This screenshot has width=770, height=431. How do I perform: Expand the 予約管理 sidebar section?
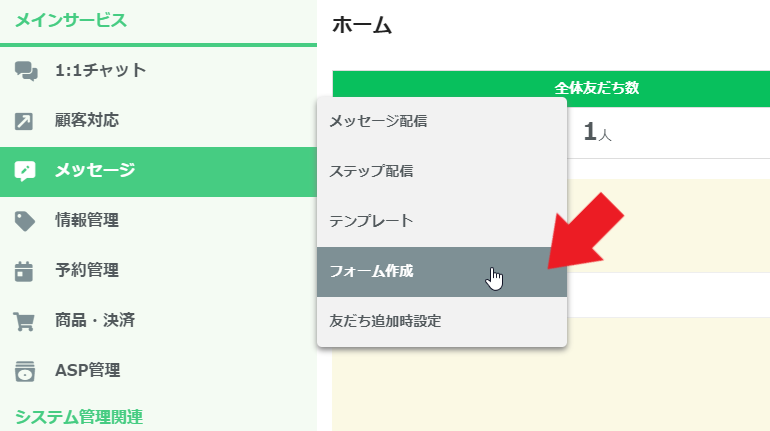point(87,270)
